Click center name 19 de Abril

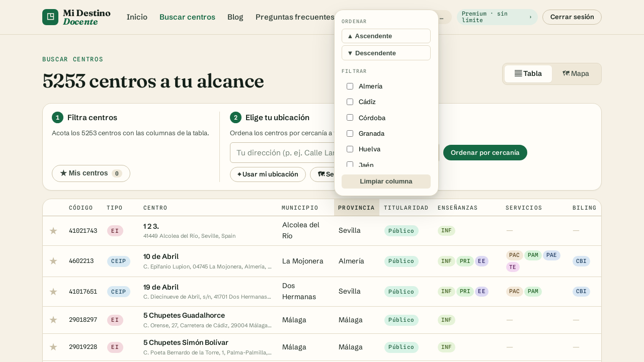161,287
